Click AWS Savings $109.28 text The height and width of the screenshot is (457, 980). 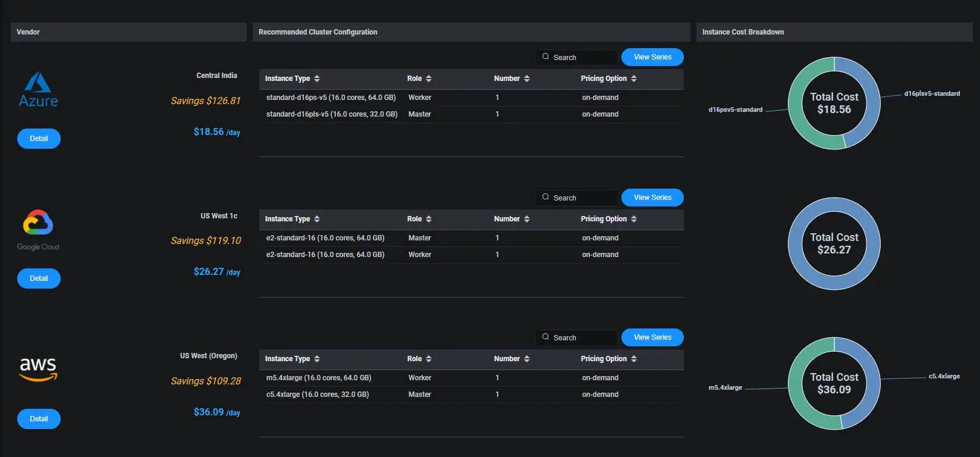(x=206, y=381)
